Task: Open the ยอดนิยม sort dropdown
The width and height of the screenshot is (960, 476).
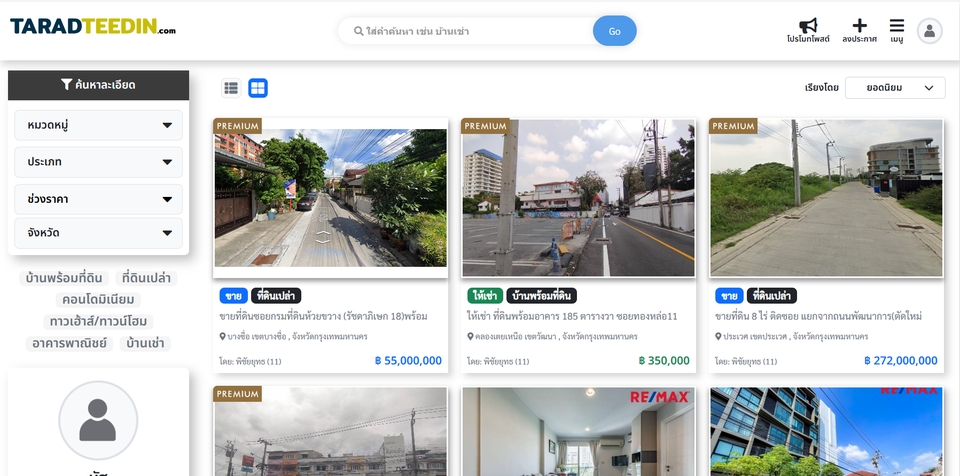Action: [895, 88]
